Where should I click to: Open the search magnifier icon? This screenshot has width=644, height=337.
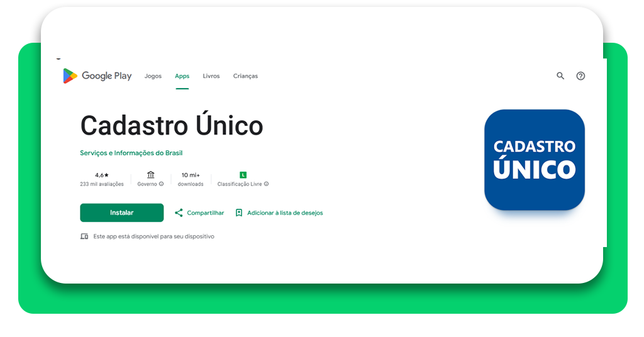click(560, 76)
